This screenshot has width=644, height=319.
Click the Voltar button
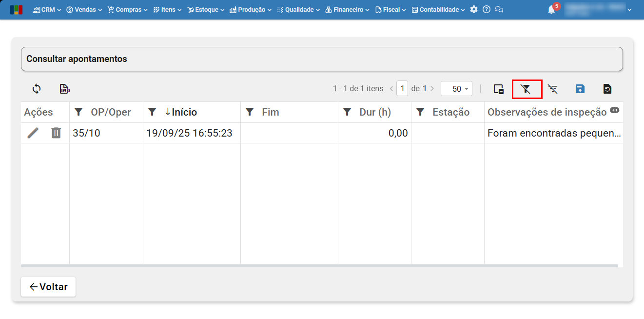tap(48, 287)
